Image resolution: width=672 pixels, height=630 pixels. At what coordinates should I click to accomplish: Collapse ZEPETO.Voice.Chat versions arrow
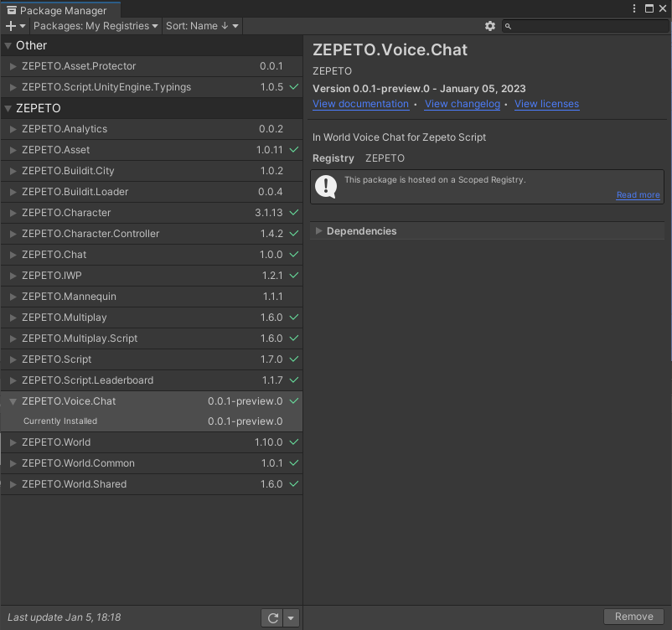pyautogui.click(x=13, y=401)
